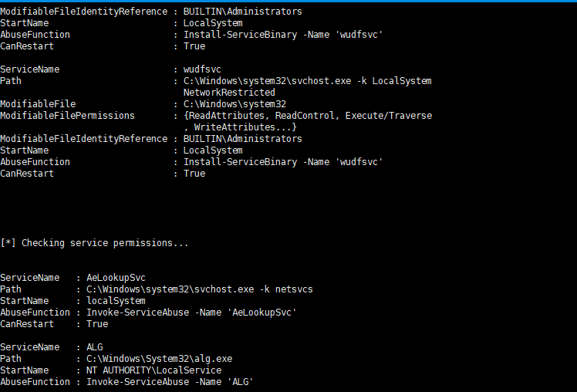The width and height of the screenshot is (577, 392).
Task: Click the Path label beside alg.exe
Action: pyautogui.click(x=11, y=359)
